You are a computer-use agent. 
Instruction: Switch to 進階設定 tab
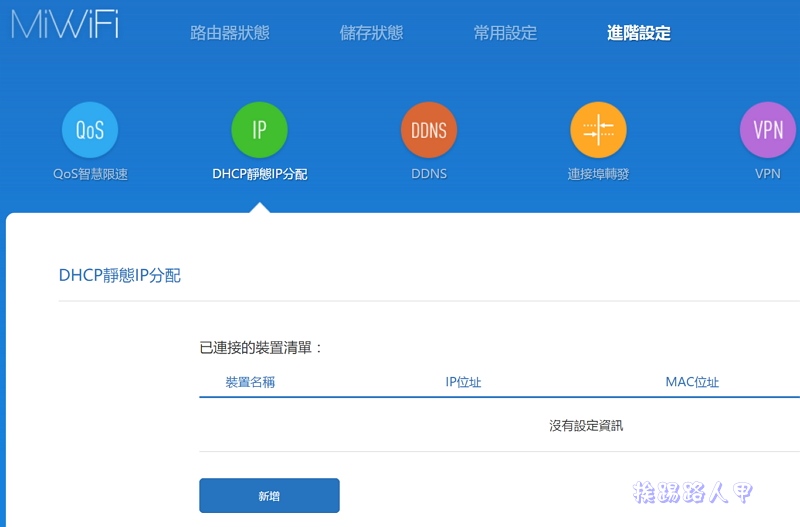pos(639,33)
